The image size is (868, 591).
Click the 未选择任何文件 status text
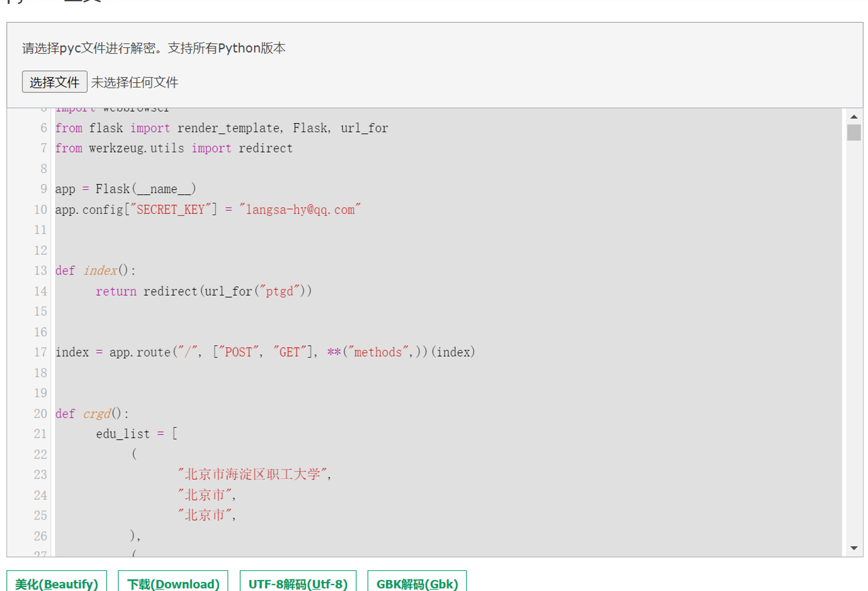point(135,82)
